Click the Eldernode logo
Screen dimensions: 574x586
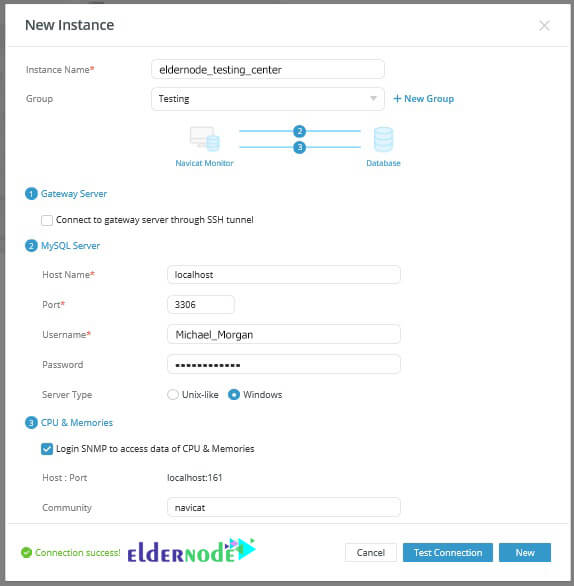[191, 550]
